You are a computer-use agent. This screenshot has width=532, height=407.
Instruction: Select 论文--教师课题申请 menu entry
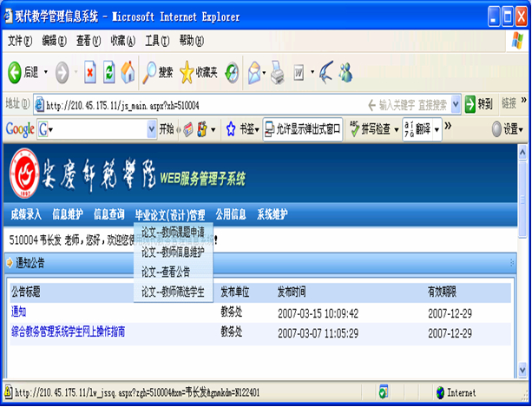pos(173,233)
